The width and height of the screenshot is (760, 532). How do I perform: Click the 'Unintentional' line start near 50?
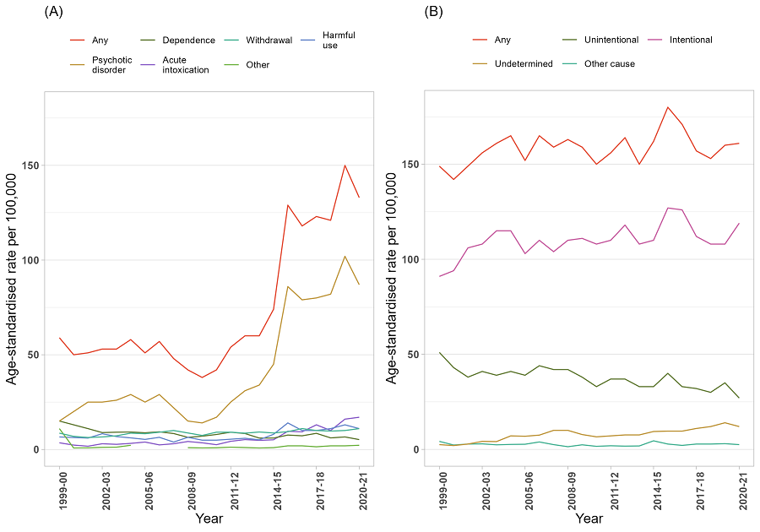pyautogui.click(x=440, y=353)
